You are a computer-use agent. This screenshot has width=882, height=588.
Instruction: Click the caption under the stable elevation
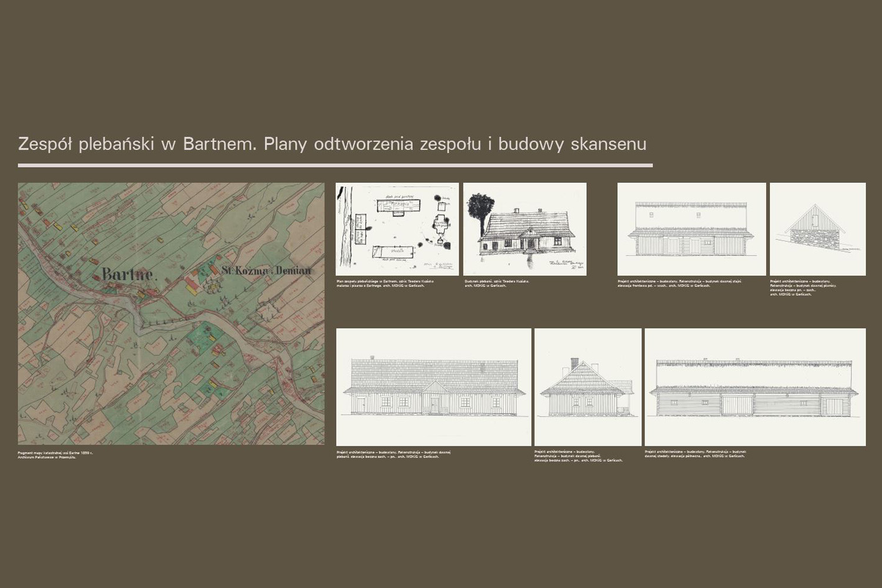pyautogui.click(x=679, y=283)
